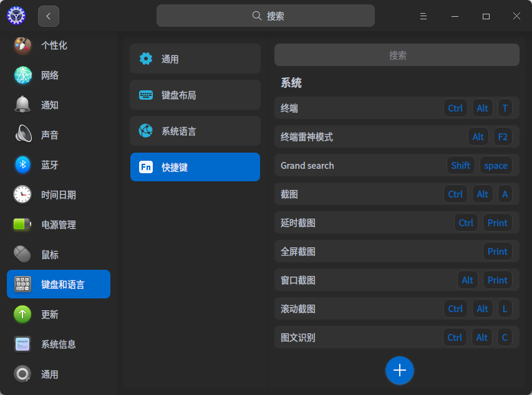Select the Grand search shortcut row
The width and height of the screenshot is (532, 395).
[397, 165]
